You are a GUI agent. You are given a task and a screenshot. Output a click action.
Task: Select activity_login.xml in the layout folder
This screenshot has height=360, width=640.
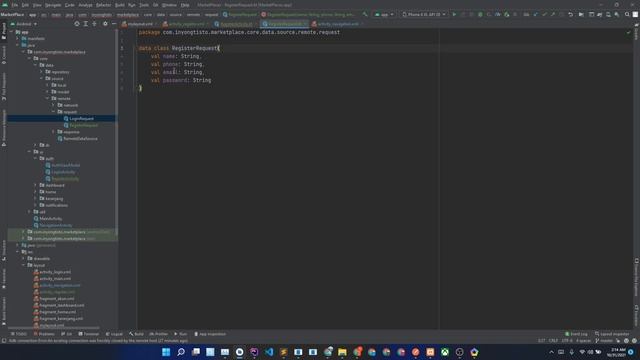pos(55,272)
